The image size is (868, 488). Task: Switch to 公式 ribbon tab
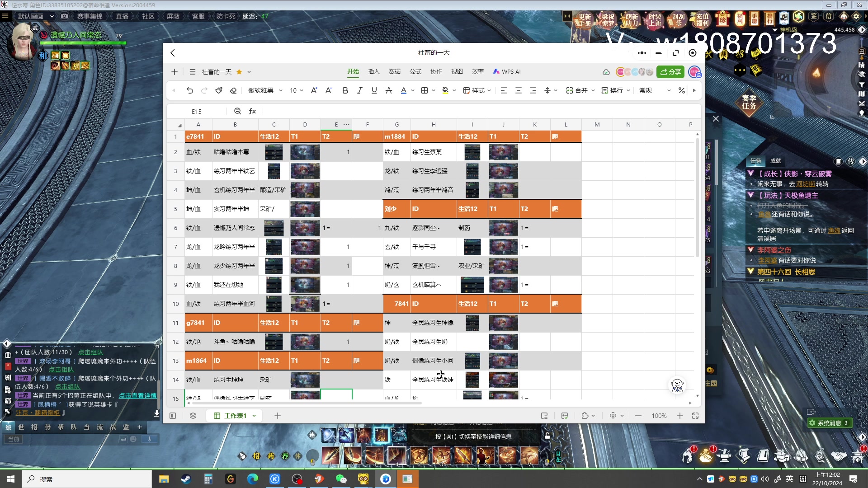415,71
